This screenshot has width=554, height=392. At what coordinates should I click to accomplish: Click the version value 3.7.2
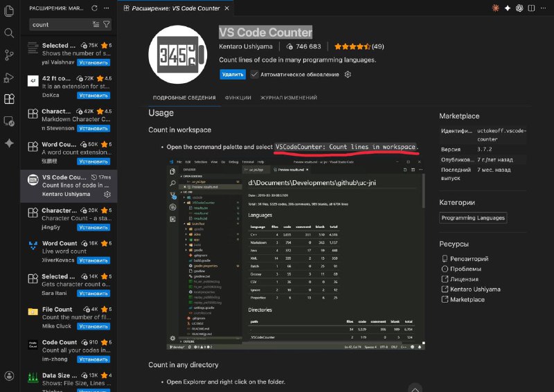point(484,150)
